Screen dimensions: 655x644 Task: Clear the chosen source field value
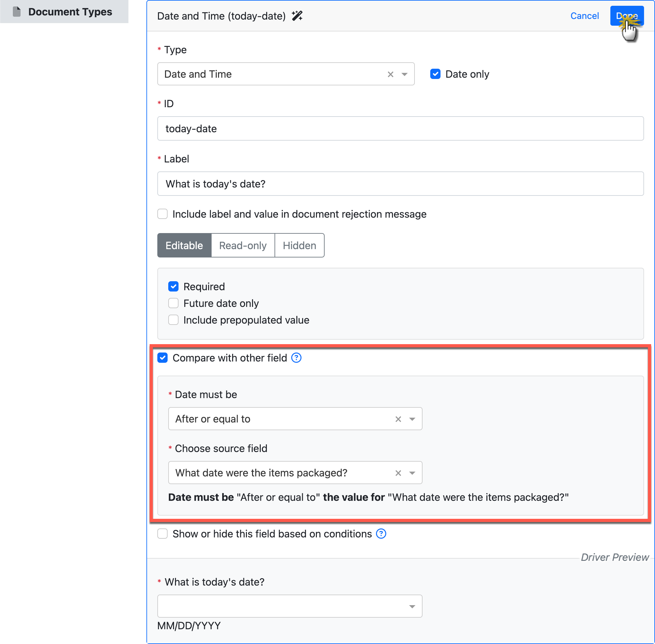398,473
